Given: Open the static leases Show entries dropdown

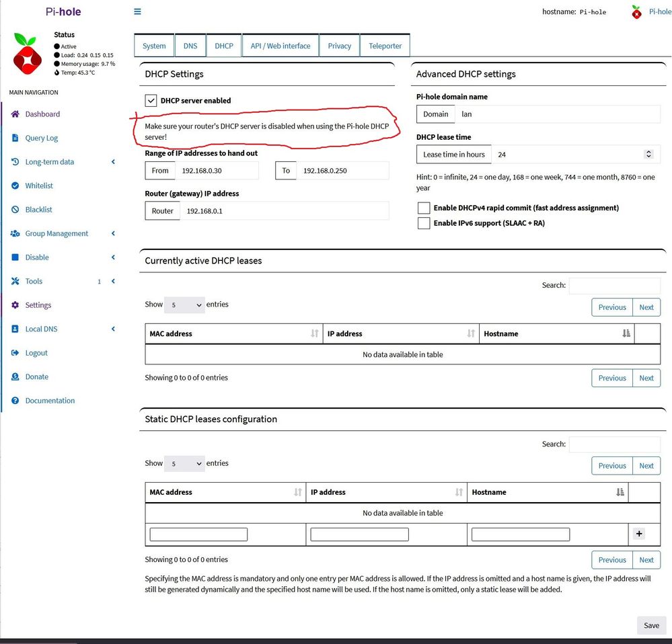Looking at the screenshot, I should (184, 464).
